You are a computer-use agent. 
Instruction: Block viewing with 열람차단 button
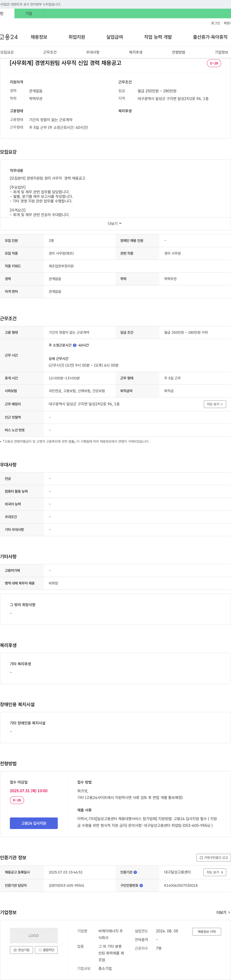46,949
